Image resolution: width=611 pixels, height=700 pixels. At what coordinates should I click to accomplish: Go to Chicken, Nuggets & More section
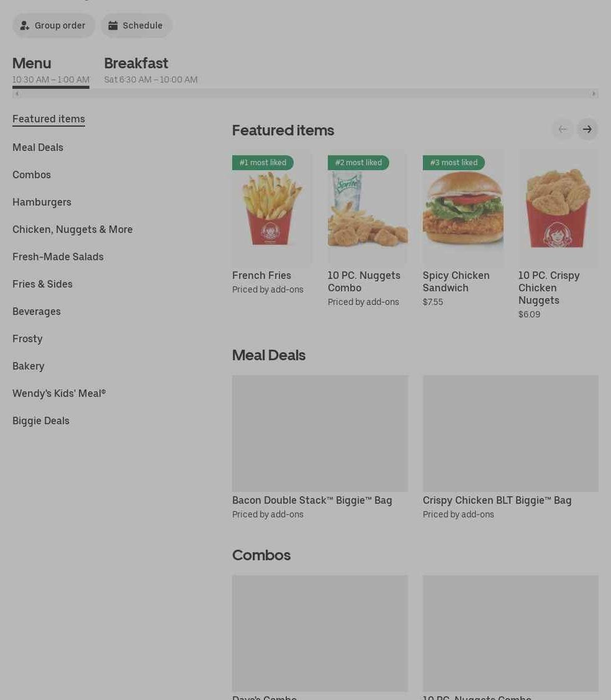(72, 229)
